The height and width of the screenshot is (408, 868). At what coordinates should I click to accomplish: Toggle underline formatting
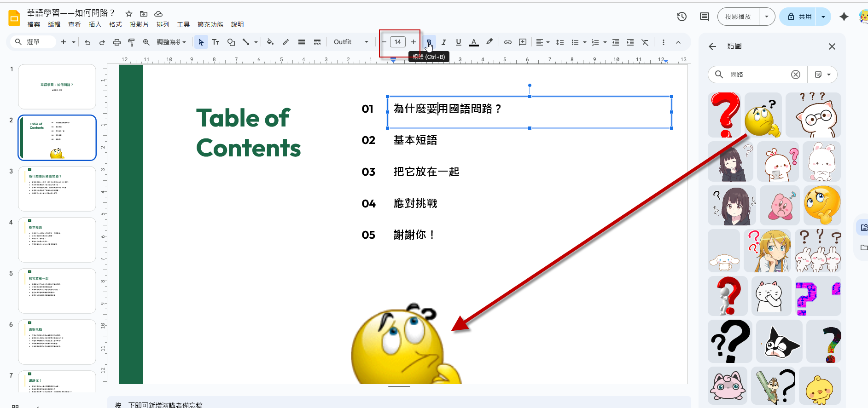(x=459, y=42)
